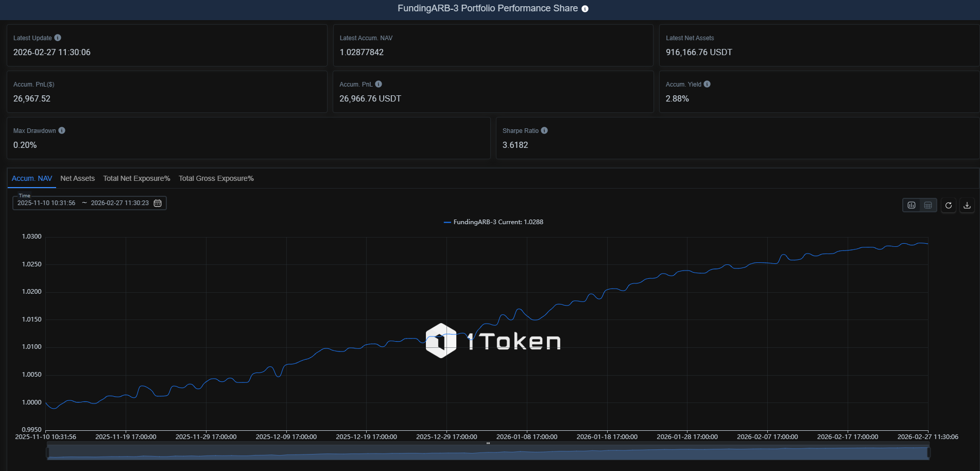The height and width of the screenshot is (471, 980).
Task: Click right handle of chart zoom slider
Action: coord(929,452)
